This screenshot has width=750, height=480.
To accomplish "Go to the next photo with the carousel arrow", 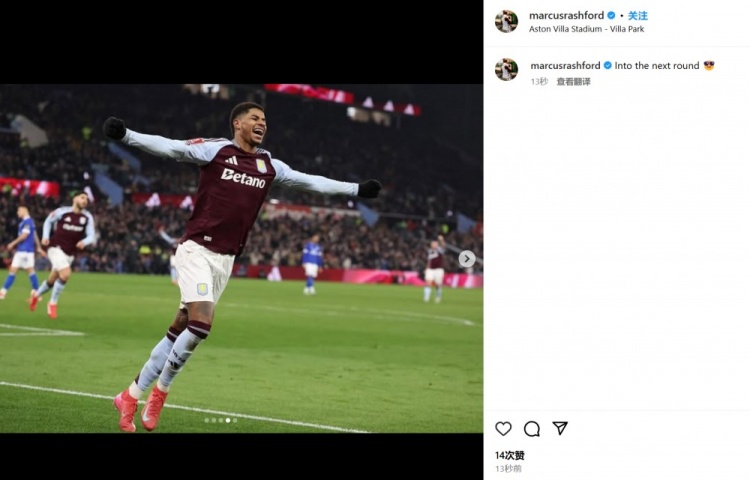I will coord(466,259).
